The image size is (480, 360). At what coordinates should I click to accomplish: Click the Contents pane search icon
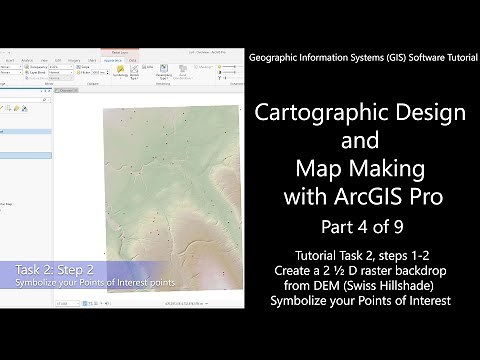click(x=45, y=100)
